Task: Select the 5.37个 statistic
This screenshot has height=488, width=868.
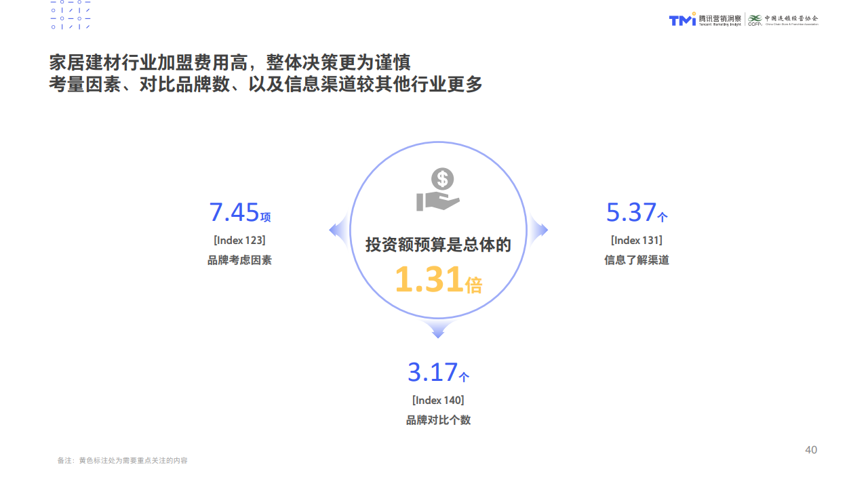Action: pos(636,213)
